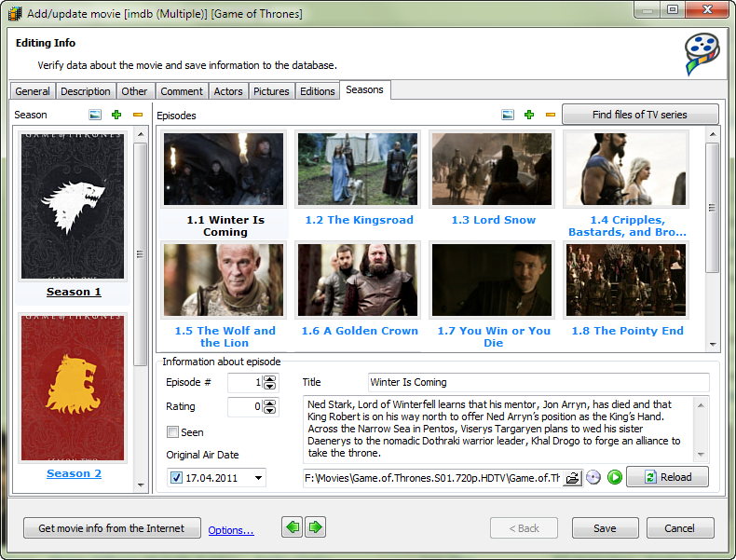Image resolution: width=736 pixels, height=560 pixels.
Task: Decrease the Episode # value with the down arrow
Action: pos(270,387)
